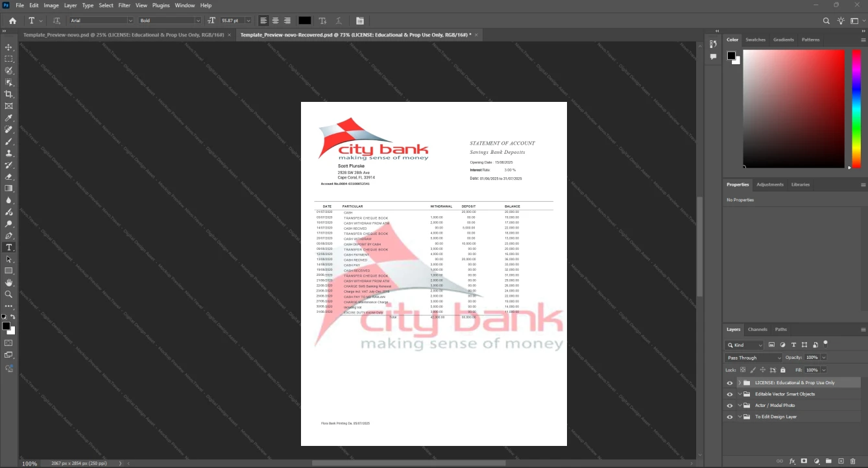868x468 pixels.
Task: Select the Gradient tool
Action: 8,188
